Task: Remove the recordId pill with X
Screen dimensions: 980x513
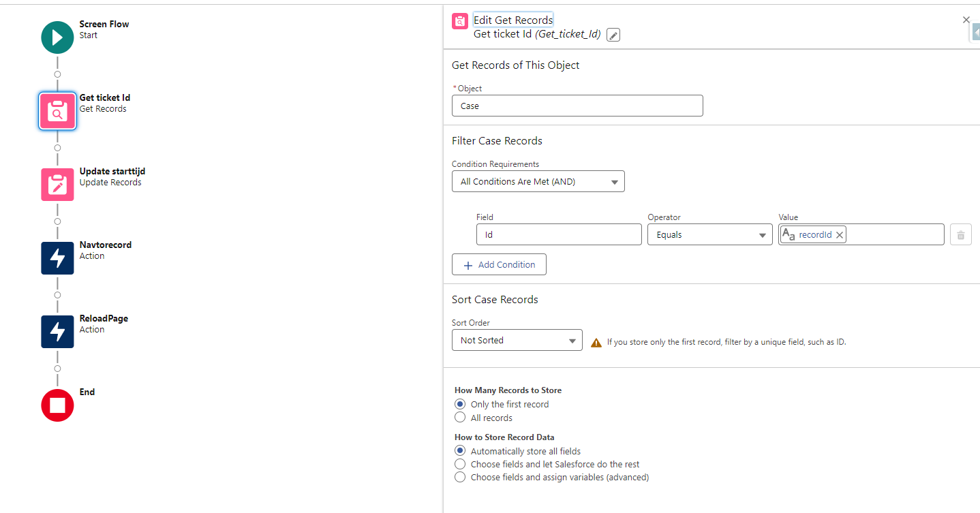Action: coord(840,235)
